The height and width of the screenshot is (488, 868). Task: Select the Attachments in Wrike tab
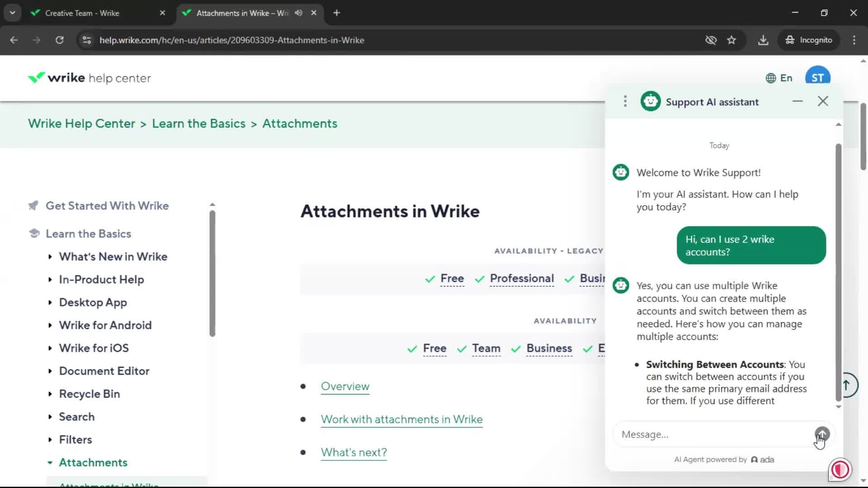[242, 13]
